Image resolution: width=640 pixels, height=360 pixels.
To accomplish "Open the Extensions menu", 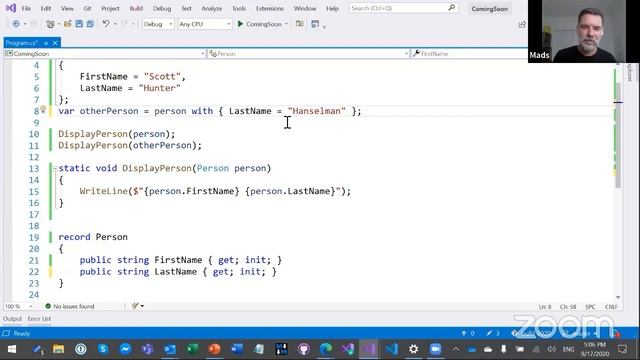I will (270, 8).
